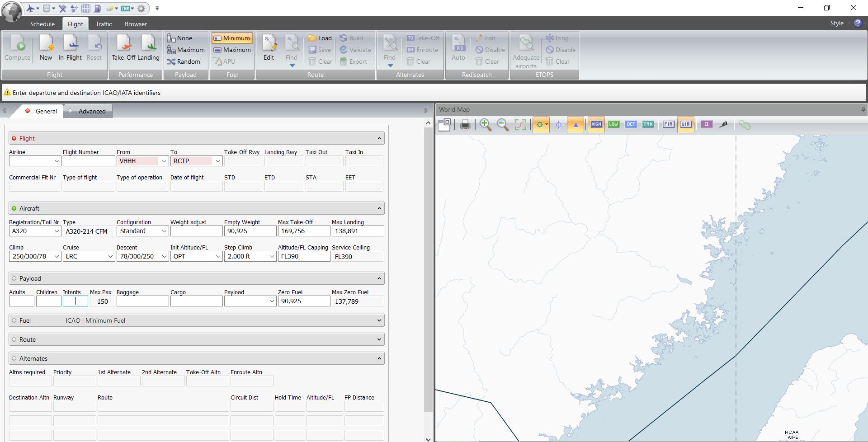Switch to the Advanced tab
Screen dimensions: 868x442
click(88, 111)
